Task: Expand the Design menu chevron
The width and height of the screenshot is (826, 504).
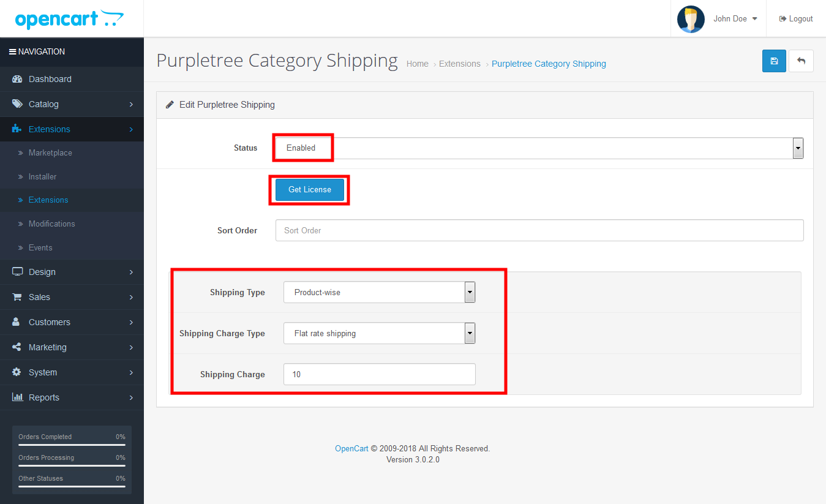Action: pos(131,273)
